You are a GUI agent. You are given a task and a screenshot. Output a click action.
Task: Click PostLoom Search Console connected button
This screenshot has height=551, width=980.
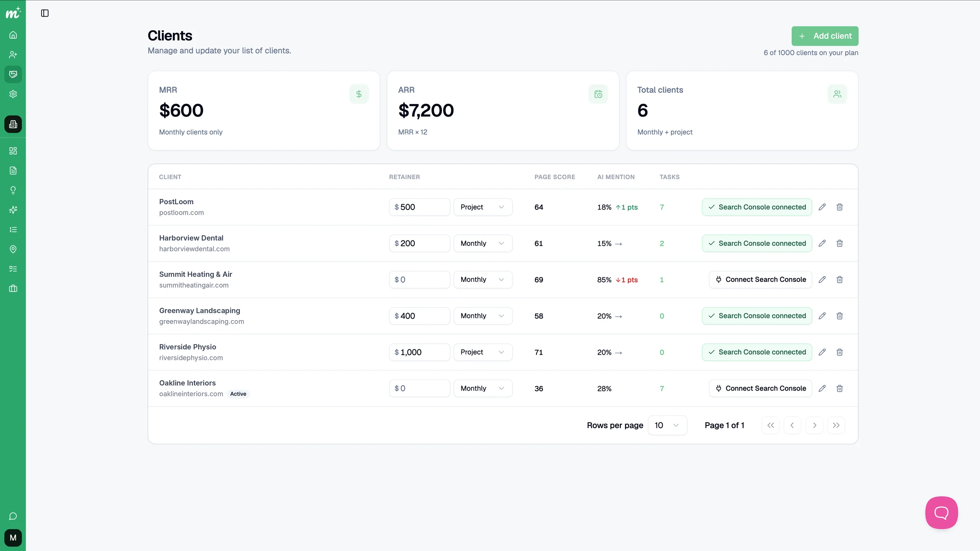click(757, 207)
